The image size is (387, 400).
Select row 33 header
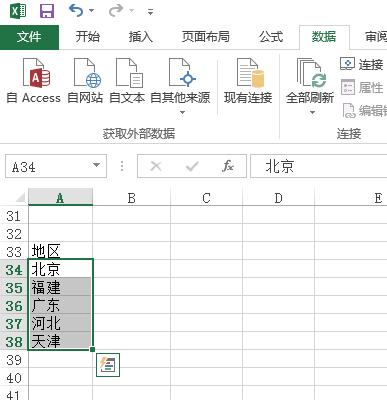[14, 252]
